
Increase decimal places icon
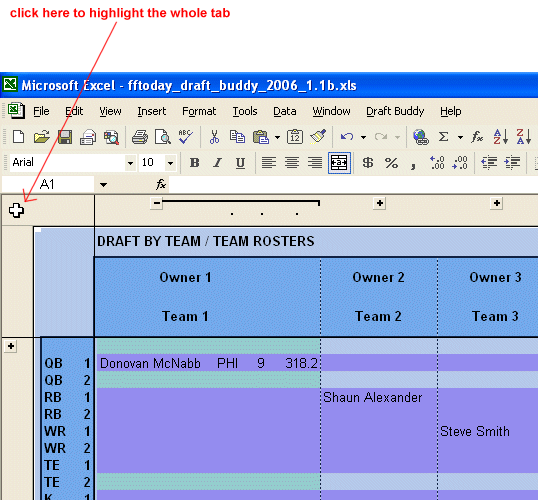pyautogui.click(x=437, y=162)
